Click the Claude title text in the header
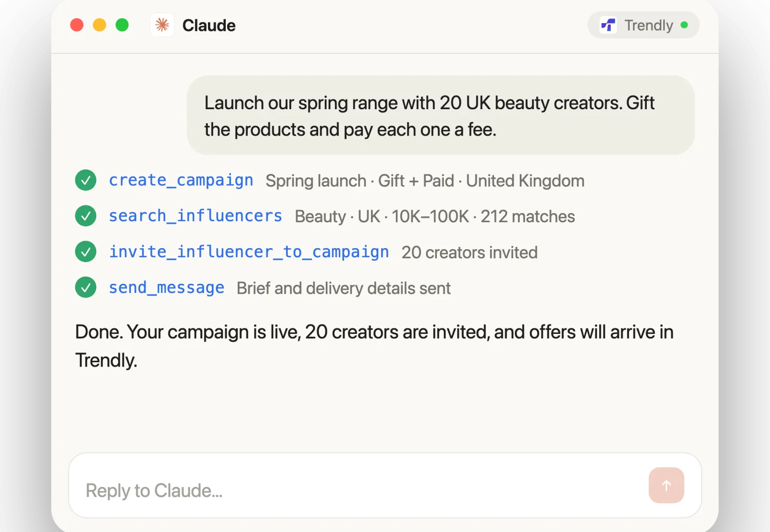Viewport: 770px width, 532px height. pos(209,25)
